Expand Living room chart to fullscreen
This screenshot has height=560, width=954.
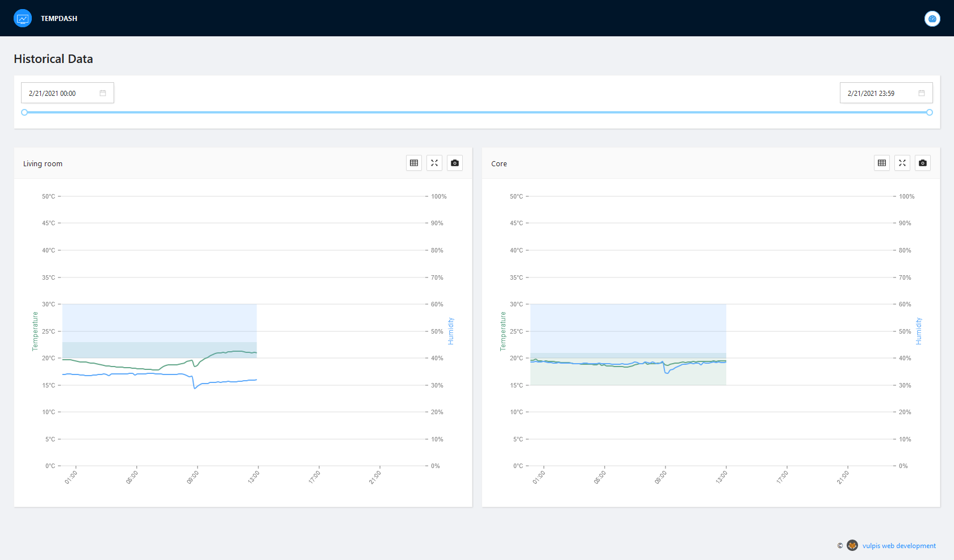[434, 163]
